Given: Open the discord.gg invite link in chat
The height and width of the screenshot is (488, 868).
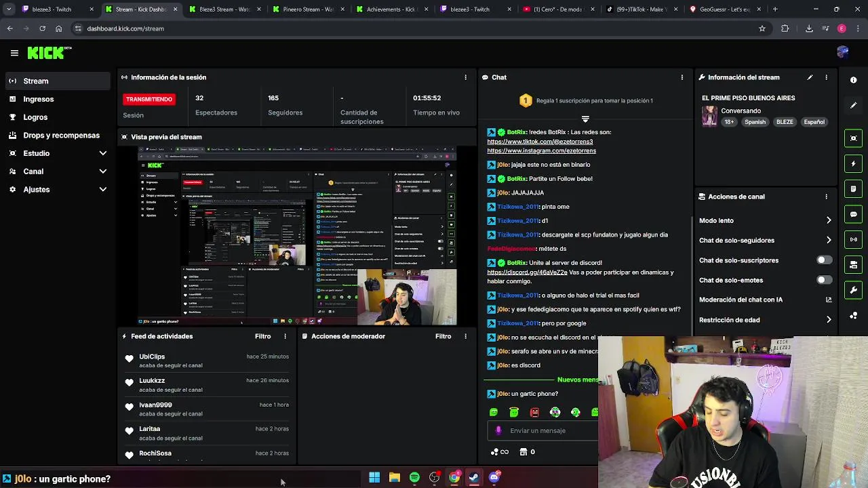Looking at the screenshot, I should pyautogui.click(x=527, y=272).
